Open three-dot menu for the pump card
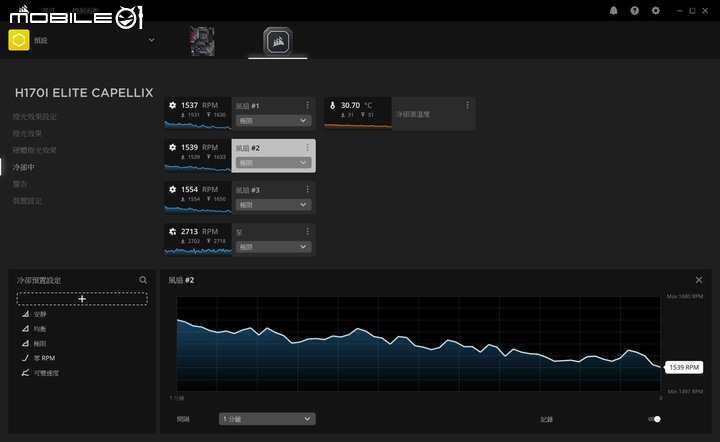This screenshot has width=720, height=442. [x=307, y=231]
